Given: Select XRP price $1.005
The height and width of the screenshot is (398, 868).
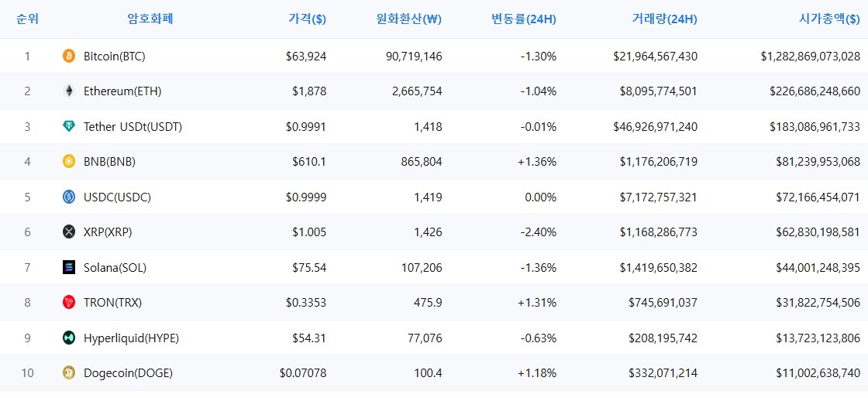Looking at the screenshot, I should pos(309,232).
